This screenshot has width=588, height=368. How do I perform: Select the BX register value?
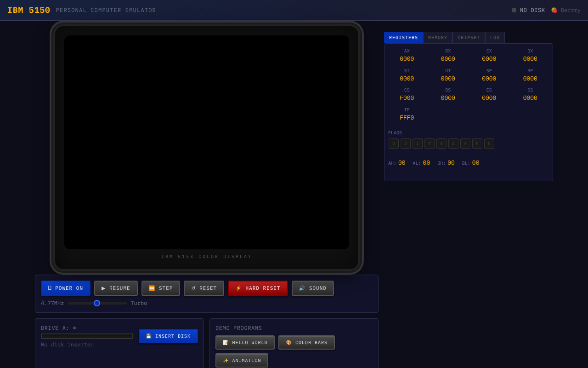point(448,59)
